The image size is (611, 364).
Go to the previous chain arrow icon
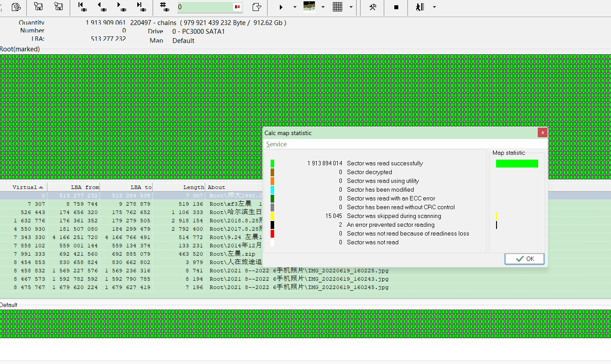(101, 7)
